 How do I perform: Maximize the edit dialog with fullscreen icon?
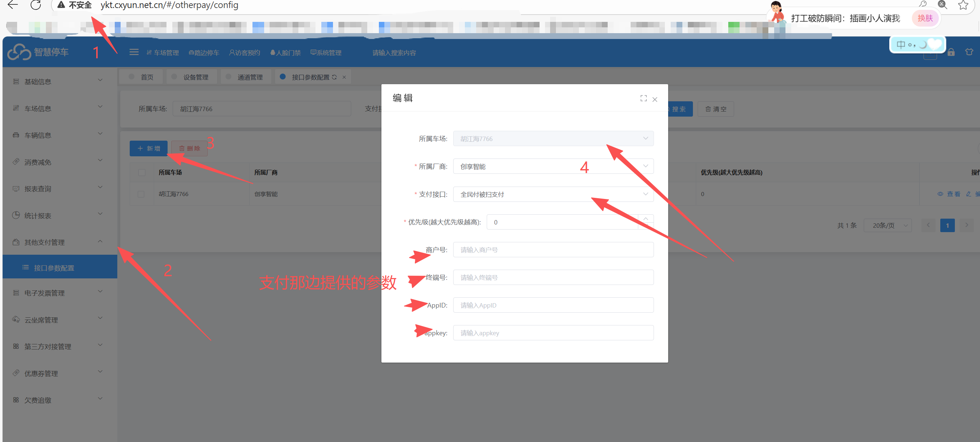(x=643, y=98)
